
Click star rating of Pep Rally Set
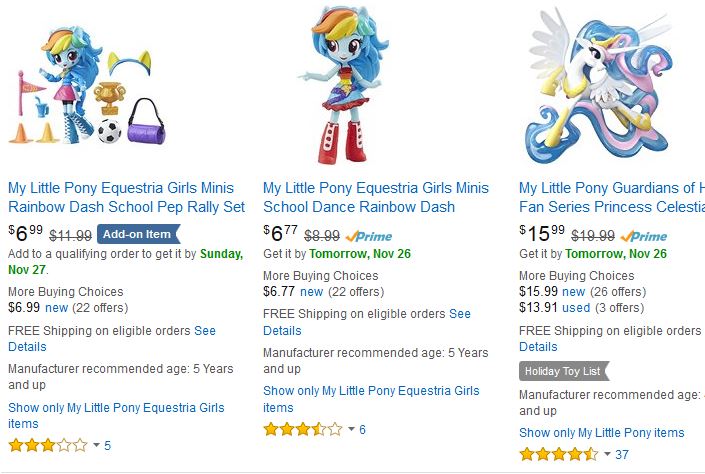(x=47, y=445)
